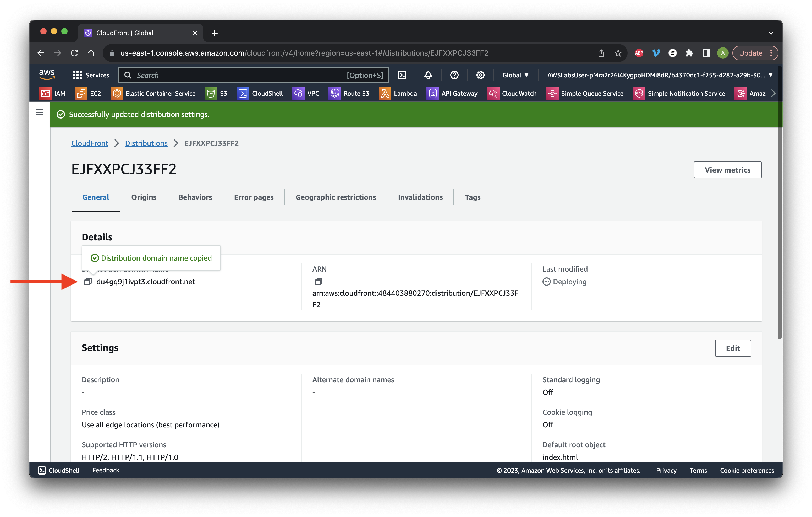This screenshot has width=812, height=517.
Task: Open CloudShell favorites shortcut
Action: [260, 94]
